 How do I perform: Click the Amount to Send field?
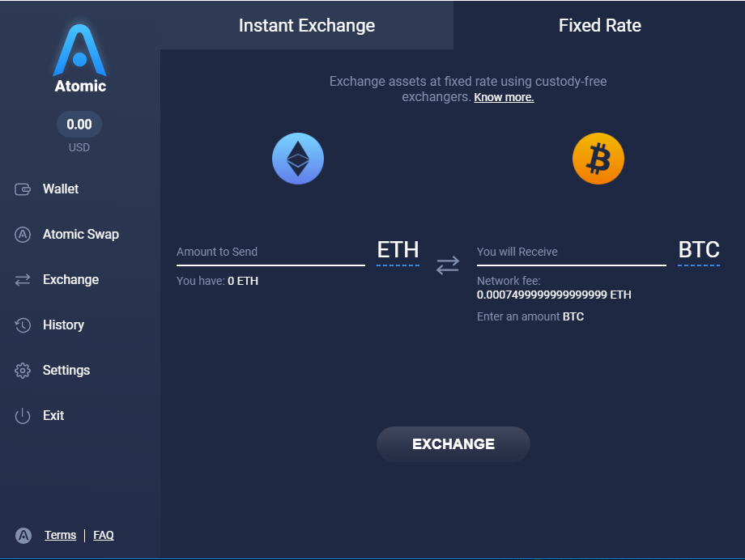click(270, 252)
